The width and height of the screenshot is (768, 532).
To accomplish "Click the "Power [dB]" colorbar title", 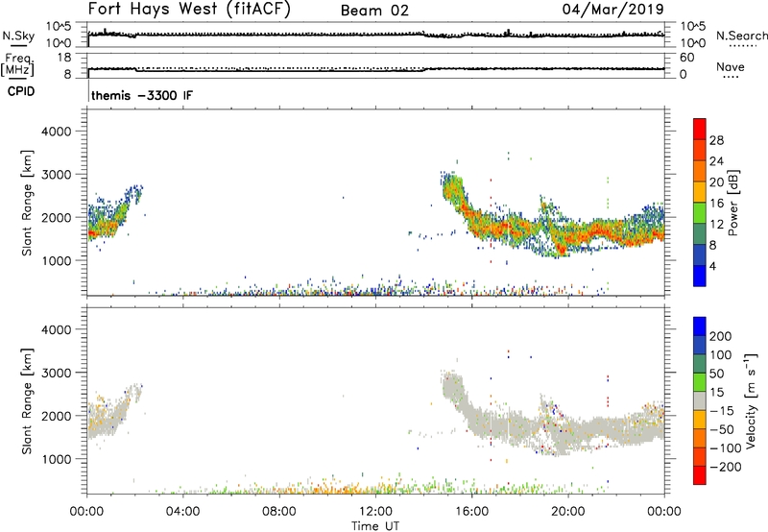I will click(732, 203).
